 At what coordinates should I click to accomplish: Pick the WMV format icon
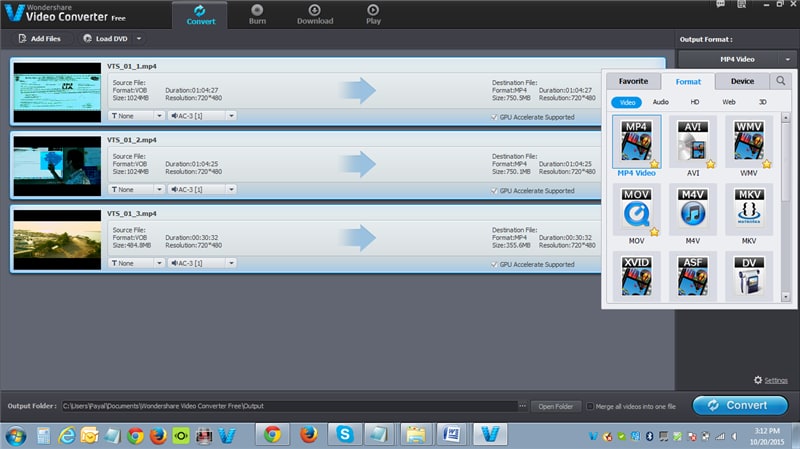point(748,141)
